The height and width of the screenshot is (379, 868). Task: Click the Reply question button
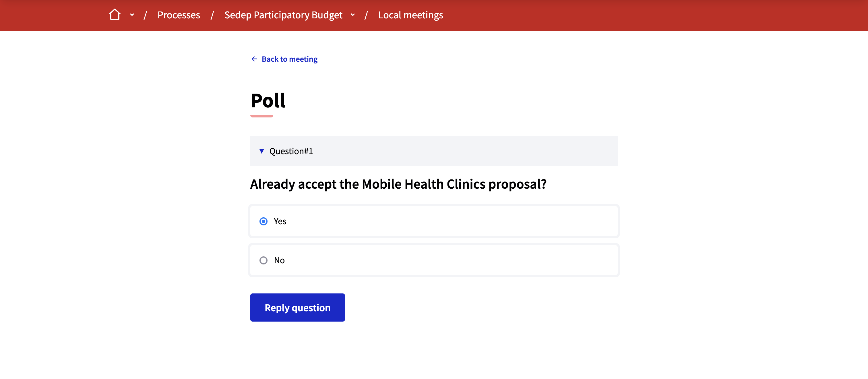[x=298, y=307]
